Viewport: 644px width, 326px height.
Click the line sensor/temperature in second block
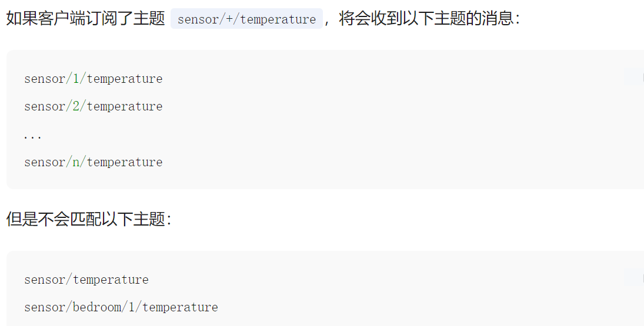tap(86, 280)
